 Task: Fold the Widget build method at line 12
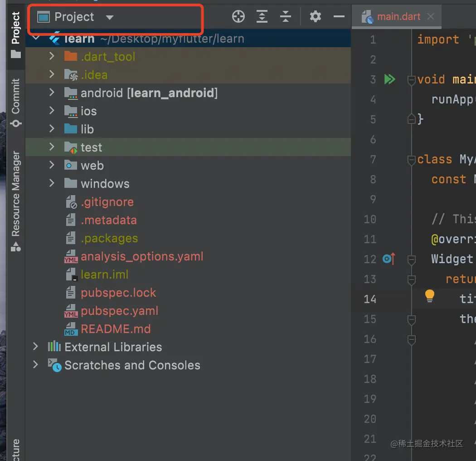click(x=411, y=260)
